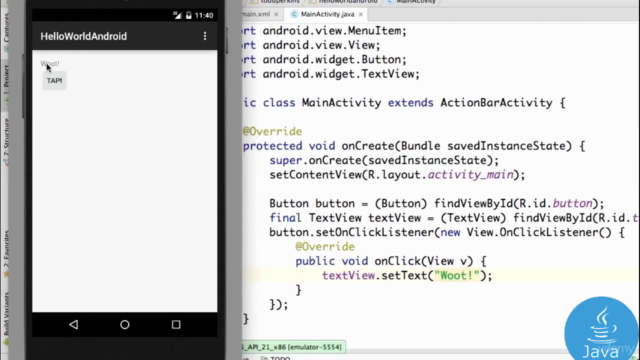The height and width of the screenshot is (360, 640).
Task: Close the main.xml editor tab
Action: pyautogui.click(x=276, y=14)
